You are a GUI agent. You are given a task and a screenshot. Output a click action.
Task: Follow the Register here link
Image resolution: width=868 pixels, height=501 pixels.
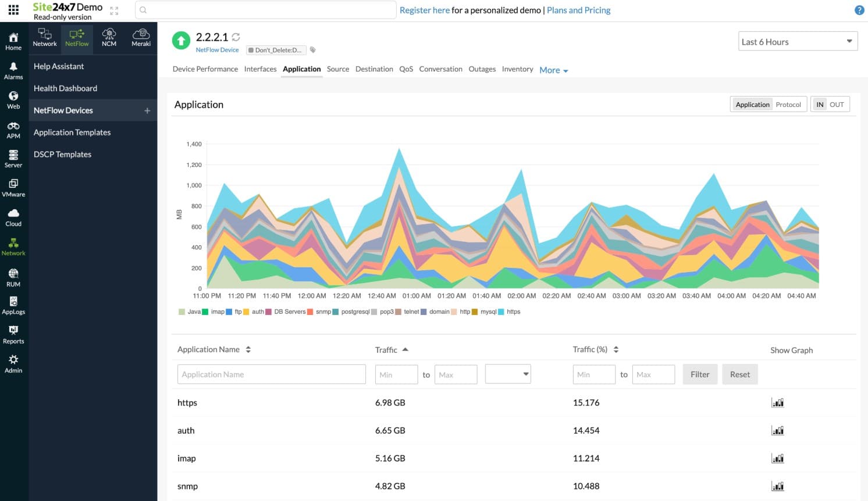(425, 10)
